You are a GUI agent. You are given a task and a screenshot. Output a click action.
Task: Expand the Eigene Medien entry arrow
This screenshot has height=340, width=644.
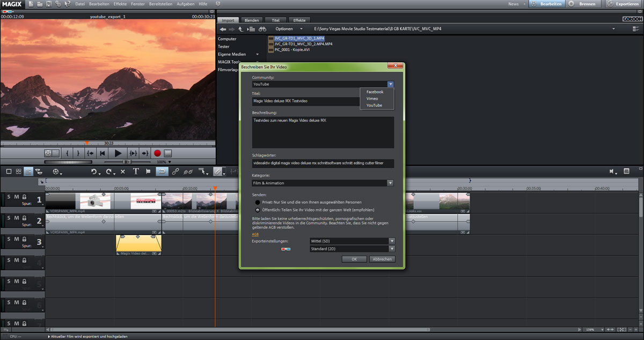pyautogui.click(x=257, y=54)
